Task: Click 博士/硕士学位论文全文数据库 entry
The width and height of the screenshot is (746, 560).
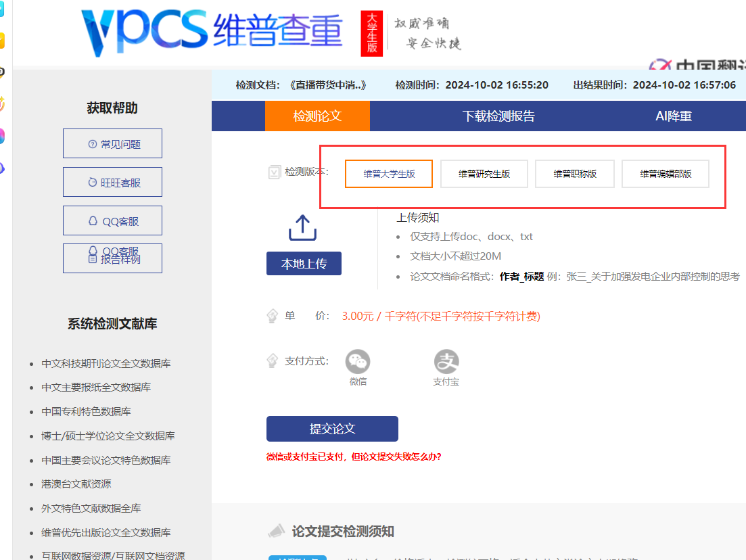Action: 108,436
